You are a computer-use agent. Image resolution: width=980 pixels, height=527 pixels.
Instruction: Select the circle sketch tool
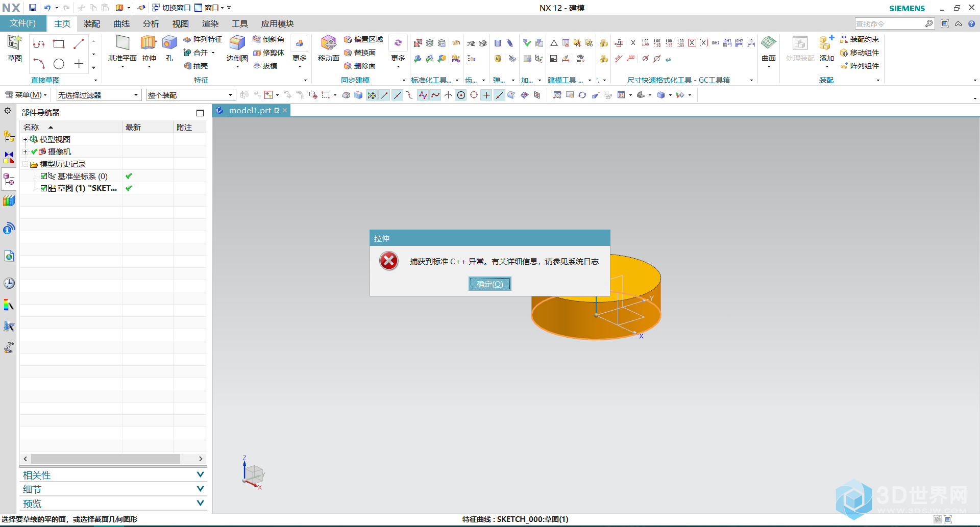[x=59, y=64]
